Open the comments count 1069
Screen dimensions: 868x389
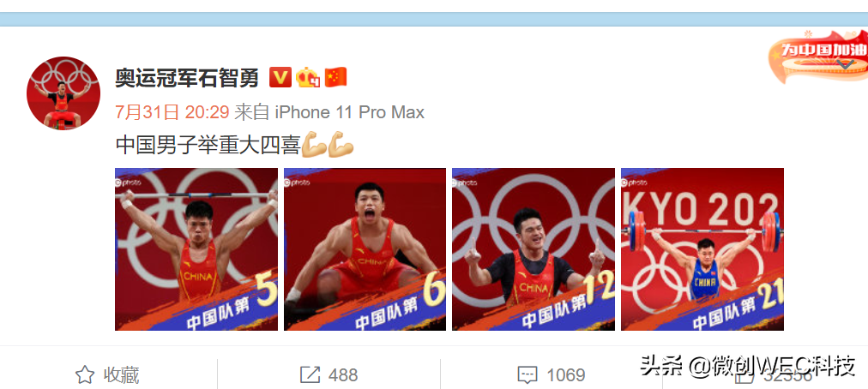566,375
